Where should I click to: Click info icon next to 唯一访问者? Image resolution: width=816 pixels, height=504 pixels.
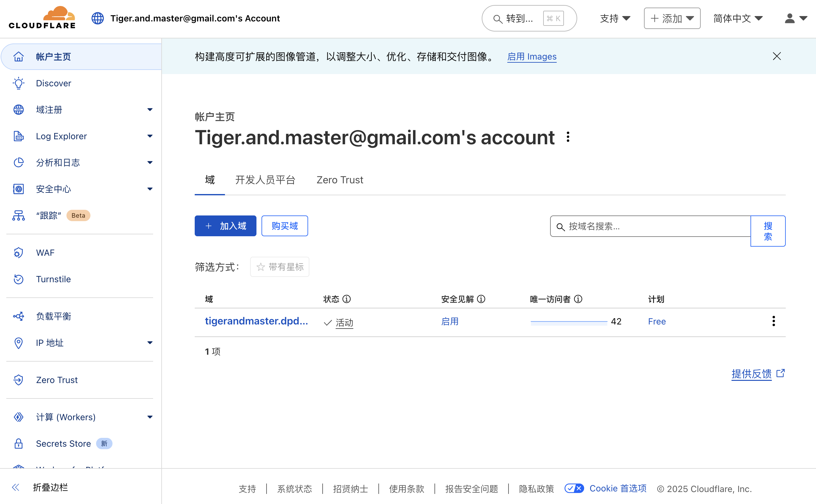point(578,299)
